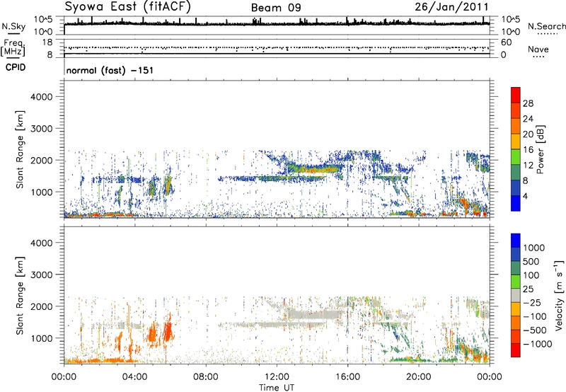The height and width of the screenshot is (392, 566).
Task: Click the '4000' tick of the power panel
Action: (x=41, y=97)
